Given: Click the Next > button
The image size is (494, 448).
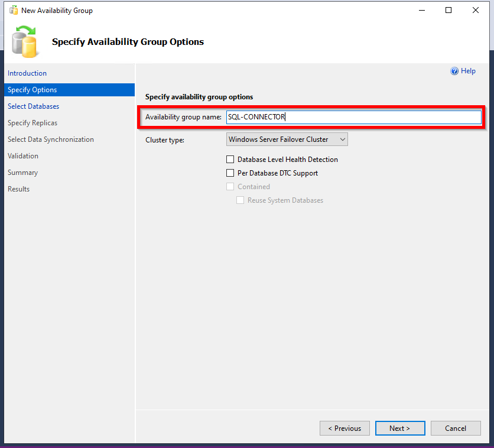Looking at the screenshot, I should coord(400,428).
